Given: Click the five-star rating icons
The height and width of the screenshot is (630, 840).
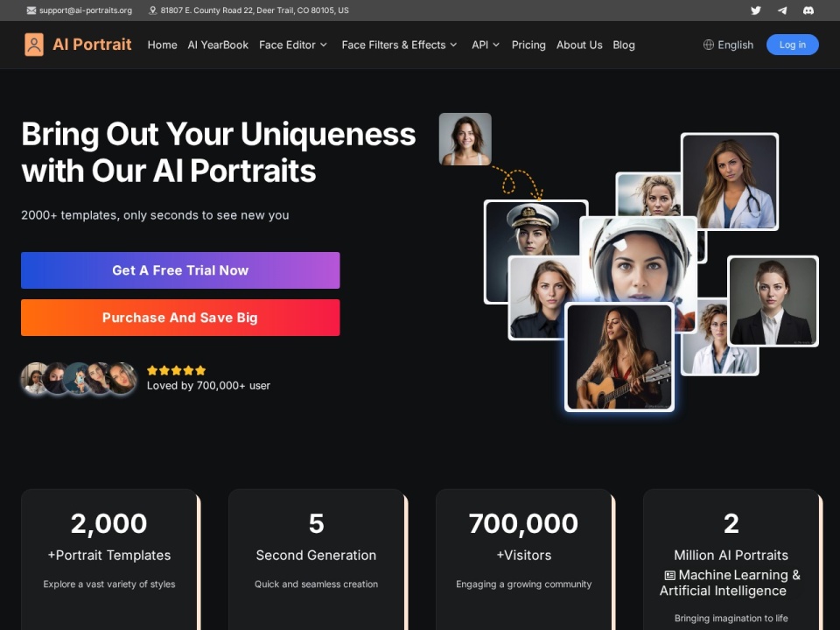Looking at the screenshot, I should click(x=176, y=370).
